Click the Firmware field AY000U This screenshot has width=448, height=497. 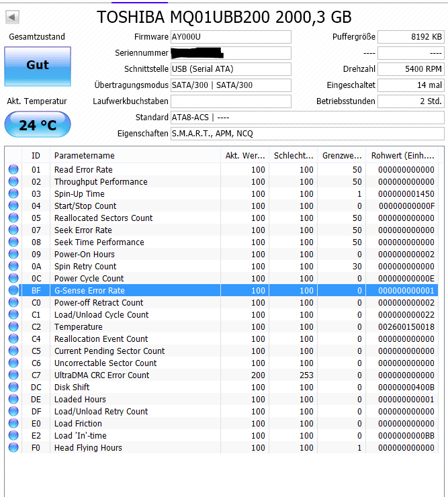[231, 37]
